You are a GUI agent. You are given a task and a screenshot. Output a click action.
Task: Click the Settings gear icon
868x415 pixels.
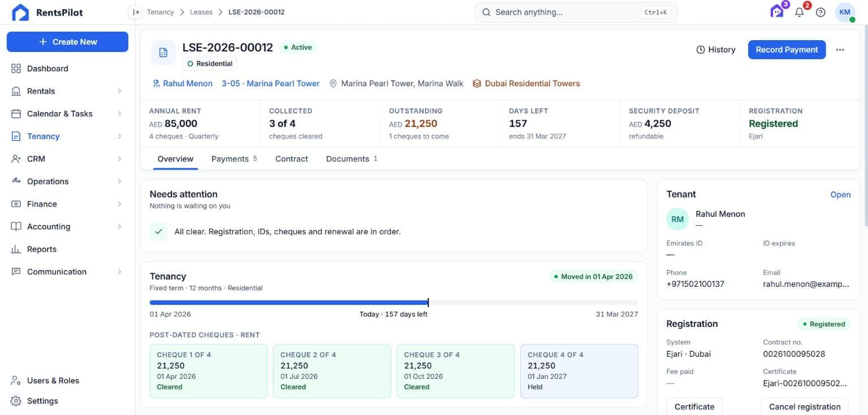16,401
